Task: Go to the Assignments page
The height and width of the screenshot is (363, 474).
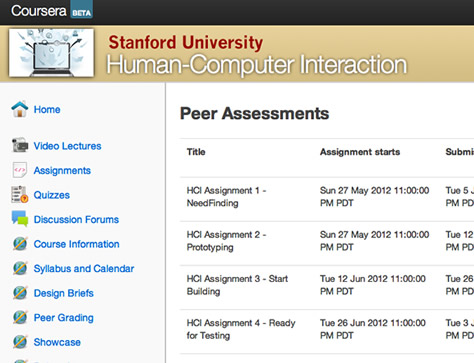Action: pos(62,171)
